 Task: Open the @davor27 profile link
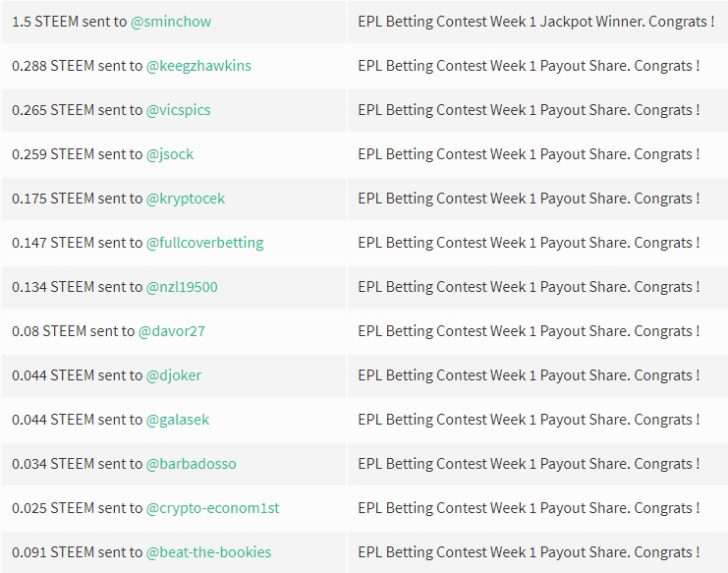pos(171,330)
